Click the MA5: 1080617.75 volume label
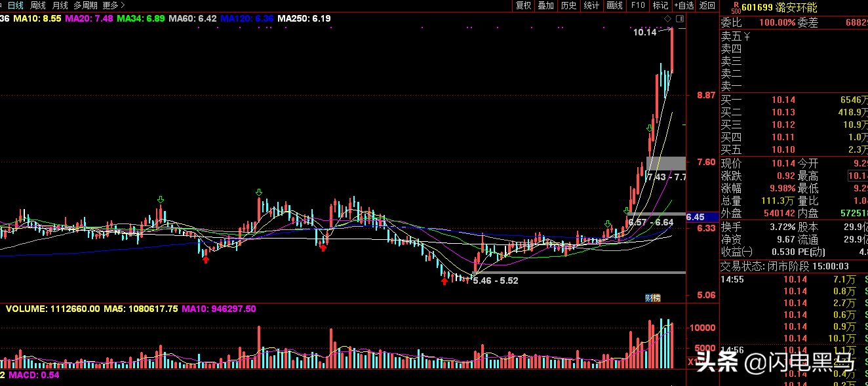This screenshot has height=386, width=868. 141,309
